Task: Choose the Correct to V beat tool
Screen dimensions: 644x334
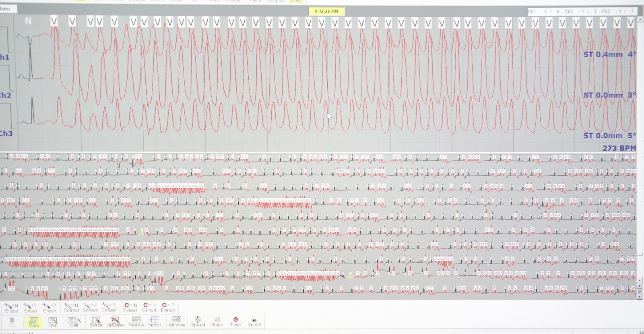Action: (90, 307)
